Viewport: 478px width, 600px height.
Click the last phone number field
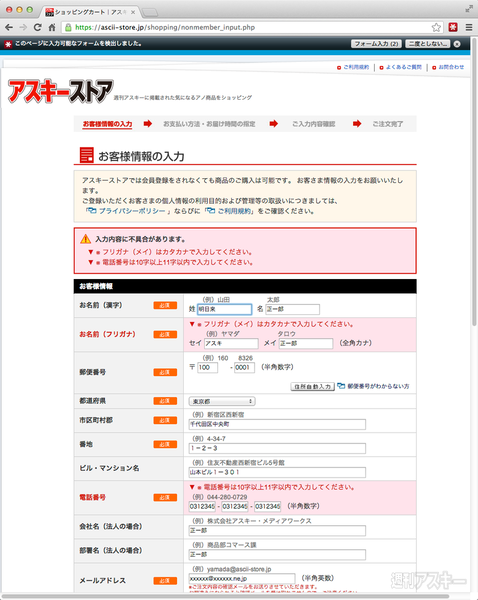268,506
